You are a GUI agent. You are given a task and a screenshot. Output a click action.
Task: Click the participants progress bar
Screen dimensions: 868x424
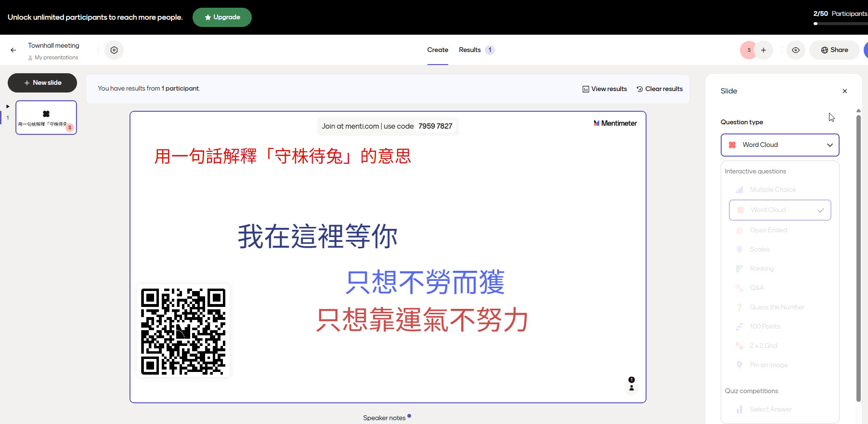(x=841, y=24)
